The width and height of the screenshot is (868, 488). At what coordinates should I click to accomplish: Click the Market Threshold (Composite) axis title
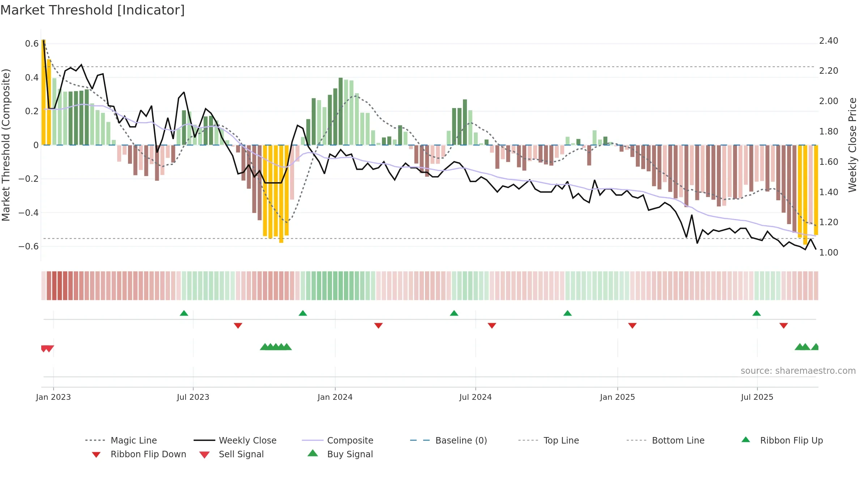point(6,145)
